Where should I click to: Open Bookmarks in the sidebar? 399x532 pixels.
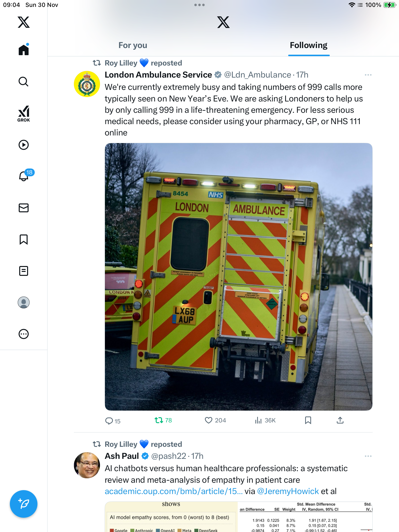click(x=24, y=239)
